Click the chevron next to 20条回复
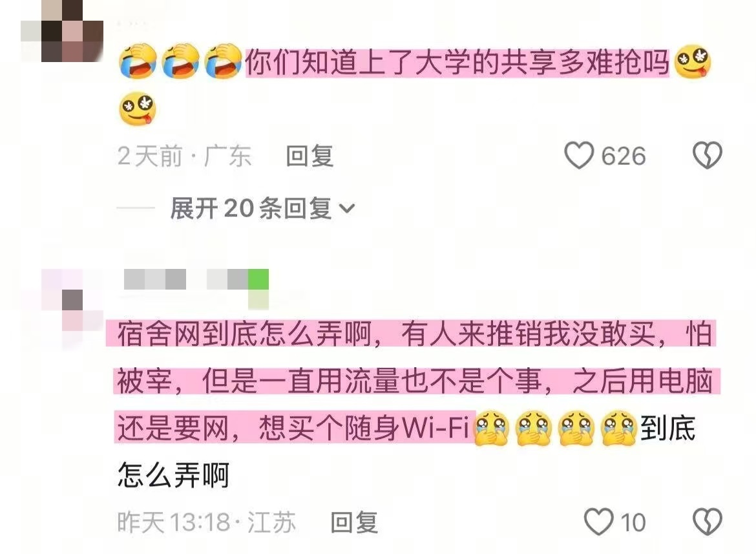The width and height of the screenshot is (756, 554). 347,209
